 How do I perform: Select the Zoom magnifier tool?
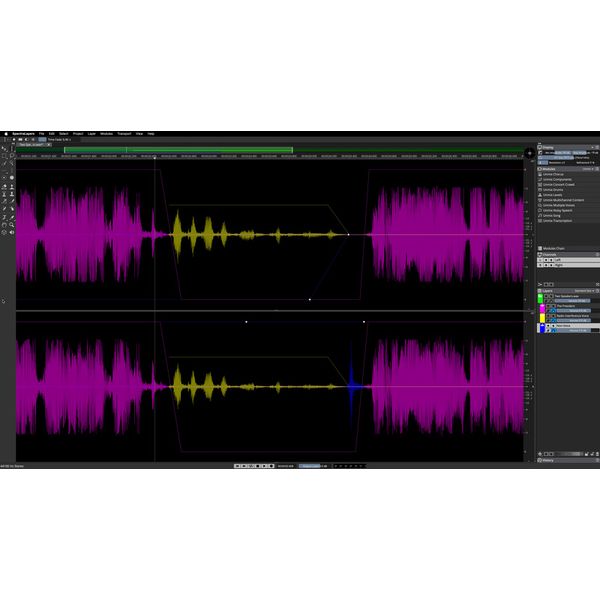[x=12, y=225]
